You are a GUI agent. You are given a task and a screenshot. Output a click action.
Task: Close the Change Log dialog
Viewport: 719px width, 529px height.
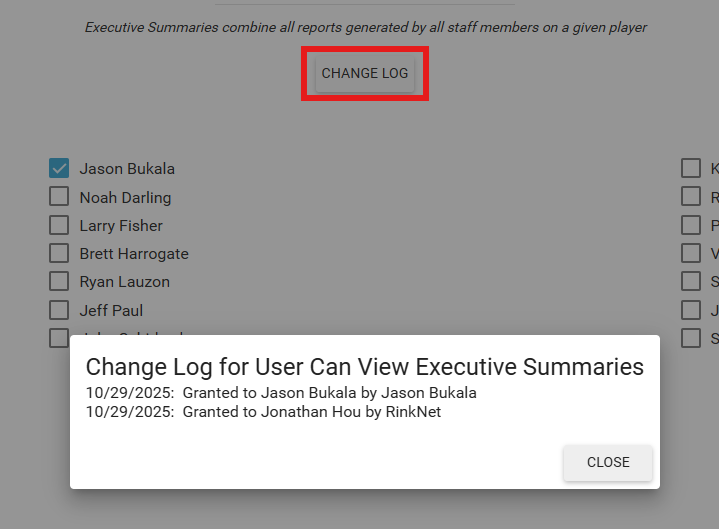[x=608, y=462]
